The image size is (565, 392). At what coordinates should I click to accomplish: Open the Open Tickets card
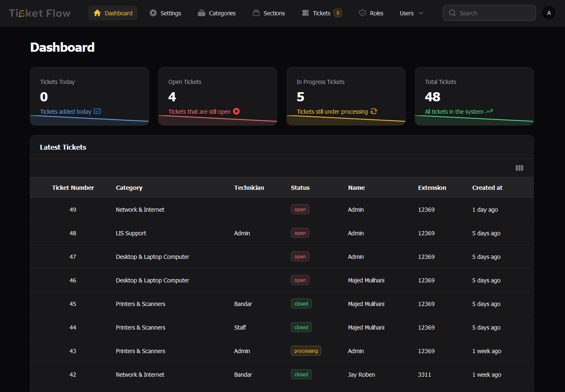218,96
